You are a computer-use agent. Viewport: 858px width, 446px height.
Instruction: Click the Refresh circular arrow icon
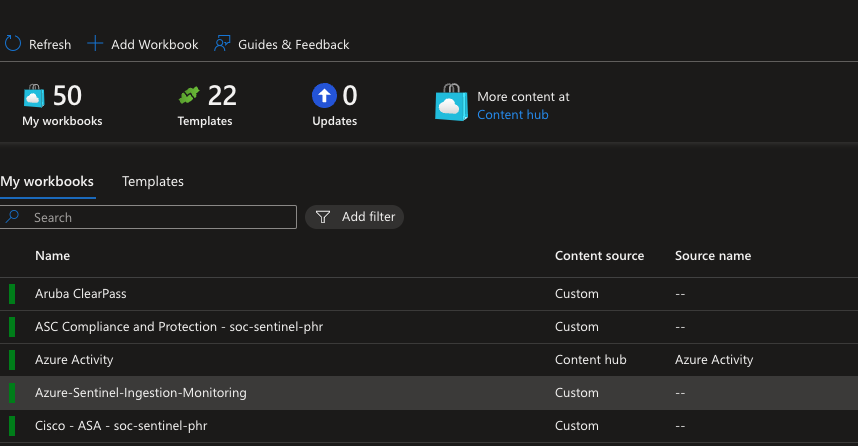(13, 44)
